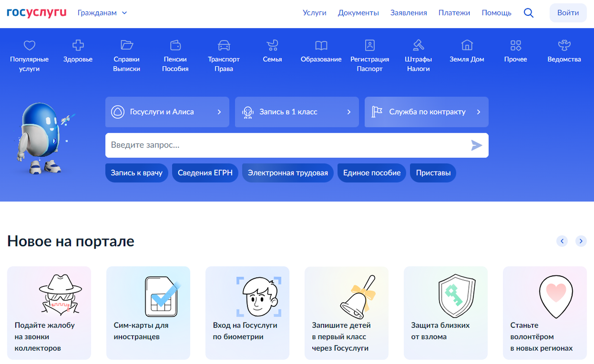This screenshot has width=594, height=364.
Task: Open Регистрация Паспорт document icon
Action: coord(370,45)
